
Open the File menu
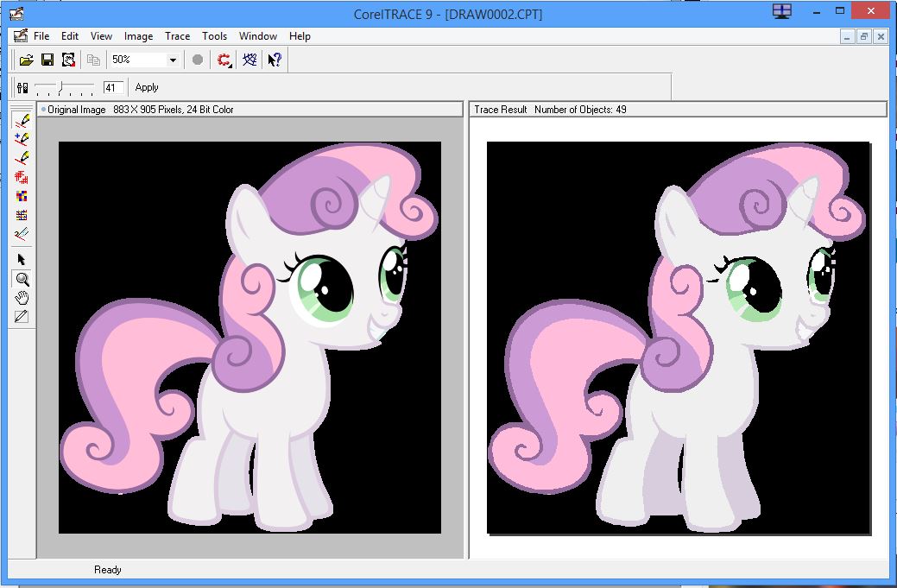[41, 36]
